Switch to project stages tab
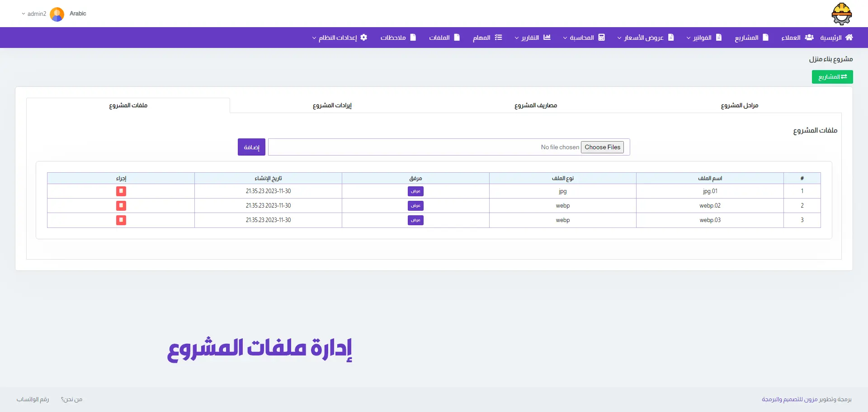This screenshot has height=412, width=868. pyautogui.click(x=739, y=105)
